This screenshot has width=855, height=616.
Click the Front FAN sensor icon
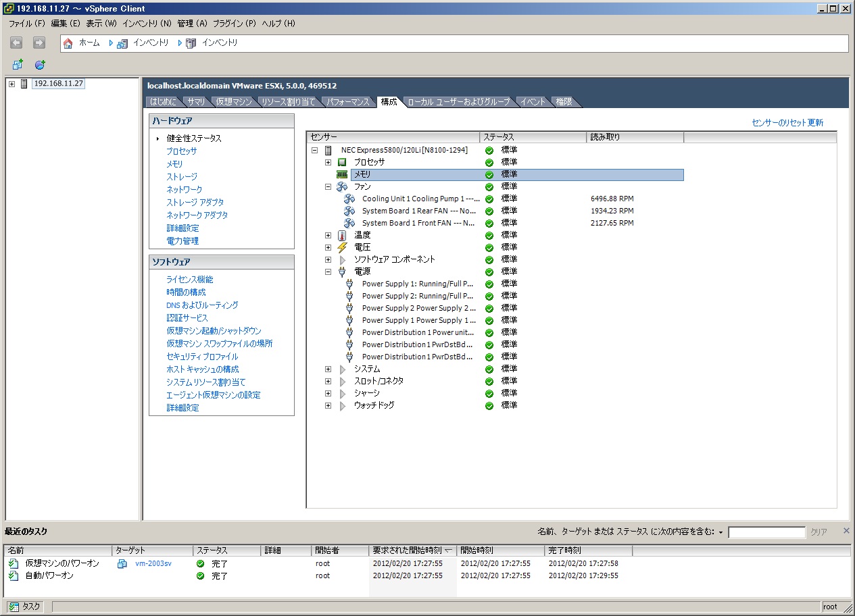point(349,223)
